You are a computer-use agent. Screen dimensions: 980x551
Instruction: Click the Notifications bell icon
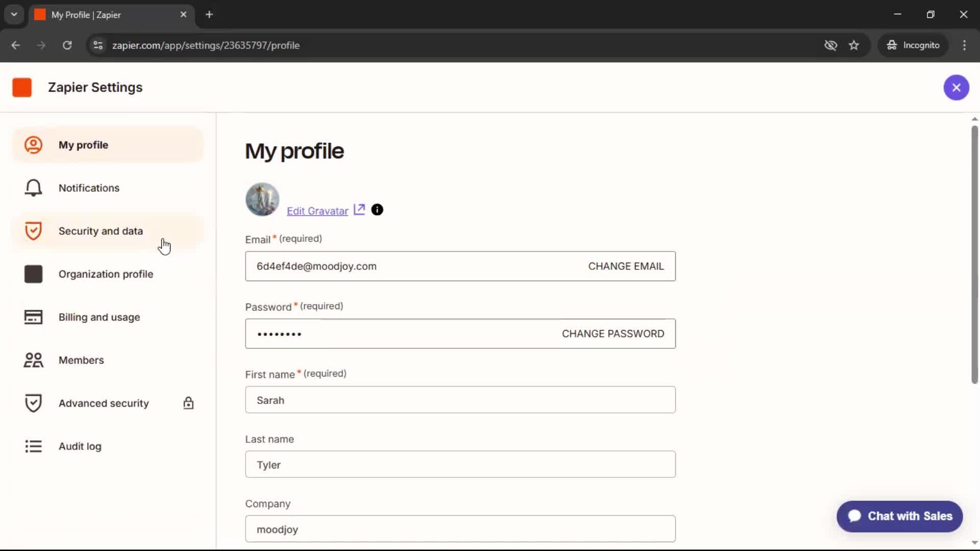[33, 188]
